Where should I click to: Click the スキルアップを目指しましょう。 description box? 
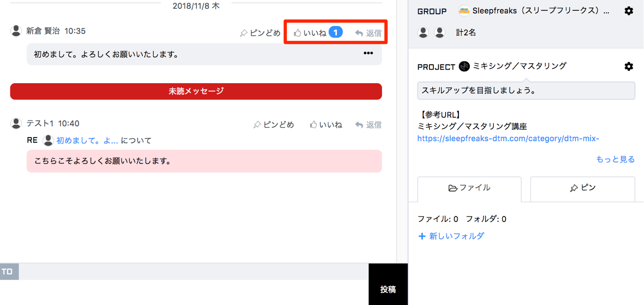[526, 91]
